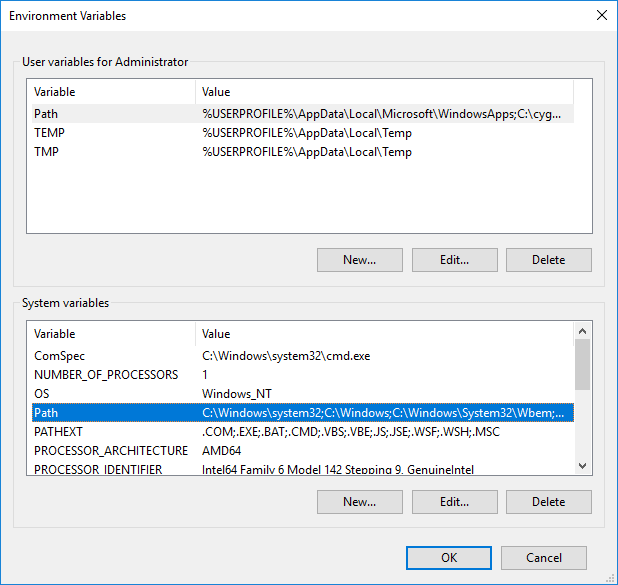Close the Environment Variables dialog

point(601,16)
